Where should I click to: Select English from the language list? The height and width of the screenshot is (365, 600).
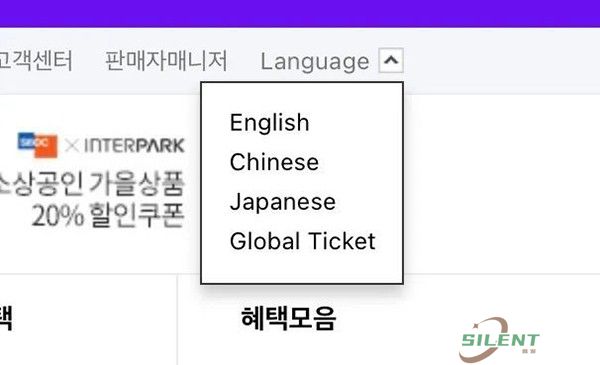tap(269, 123)
